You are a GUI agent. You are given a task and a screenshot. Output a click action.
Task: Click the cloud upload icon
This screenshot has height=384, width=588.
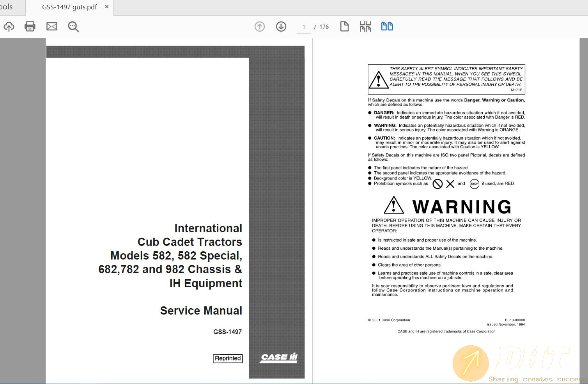(x=9, y=27)
